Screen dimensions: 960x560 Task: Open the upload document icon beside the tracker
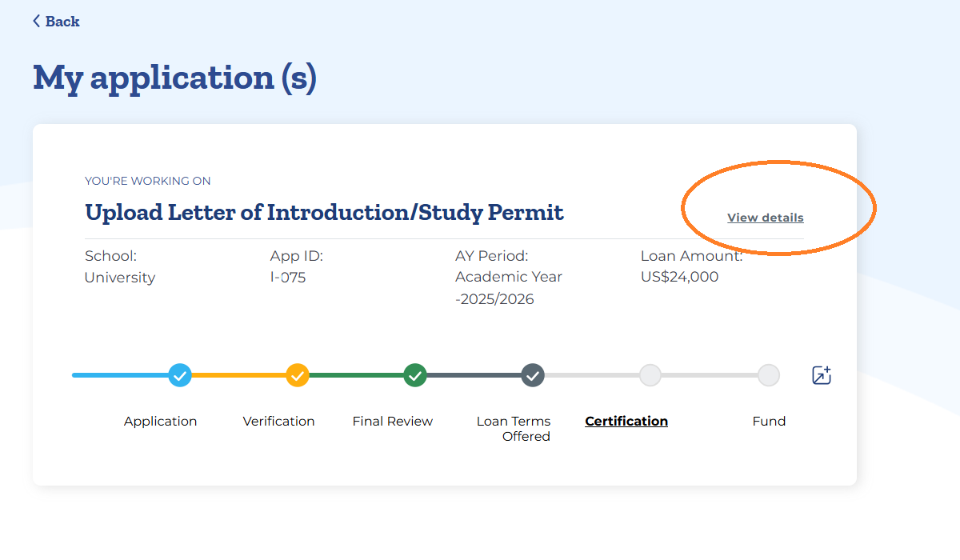[x=821, y=375]
